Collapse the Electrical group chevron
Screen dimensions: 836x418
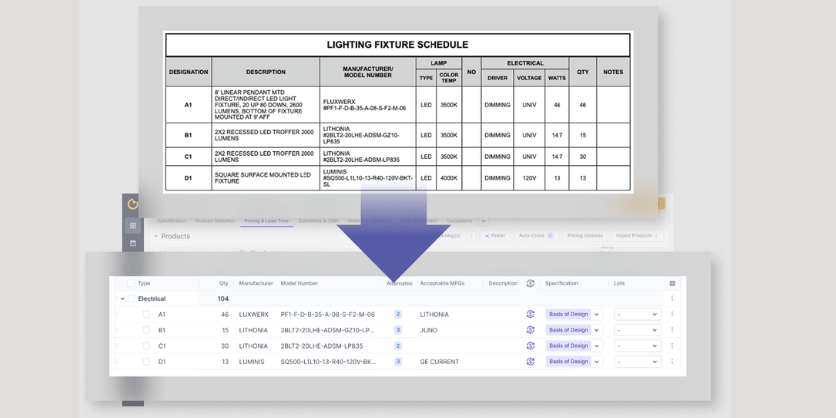click(x=123, y=299)
